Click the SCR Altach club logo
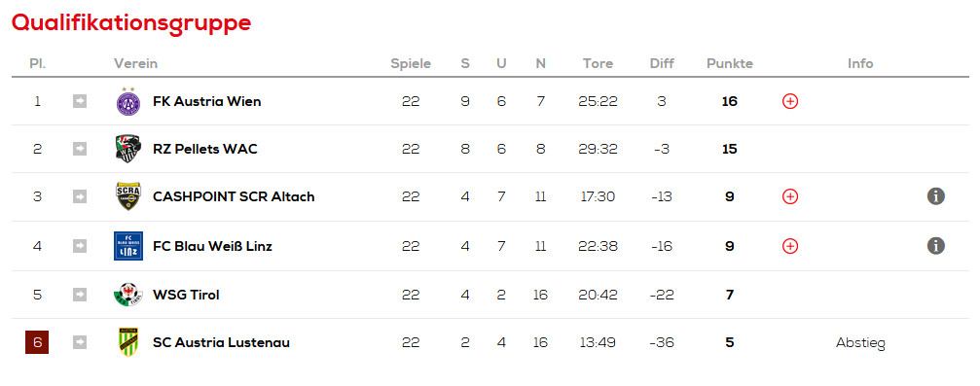This screenshot has width=980, height=386. click(x=128, y=196)
